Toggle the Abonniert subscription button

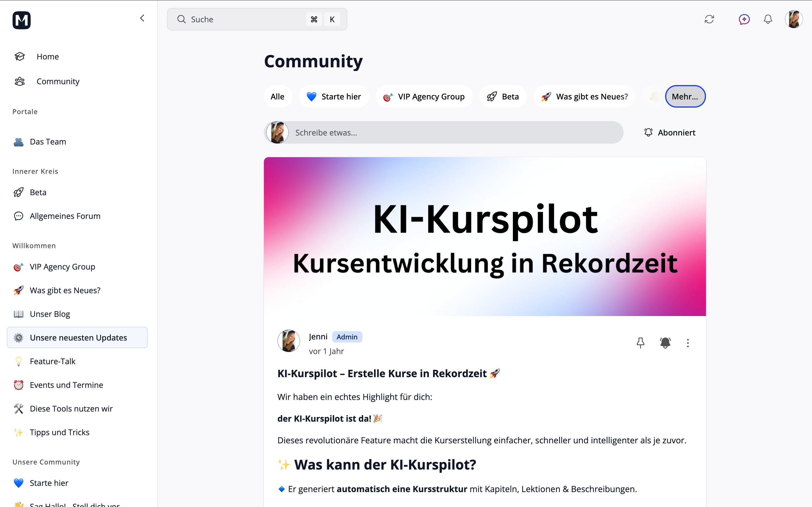point(669,132)
